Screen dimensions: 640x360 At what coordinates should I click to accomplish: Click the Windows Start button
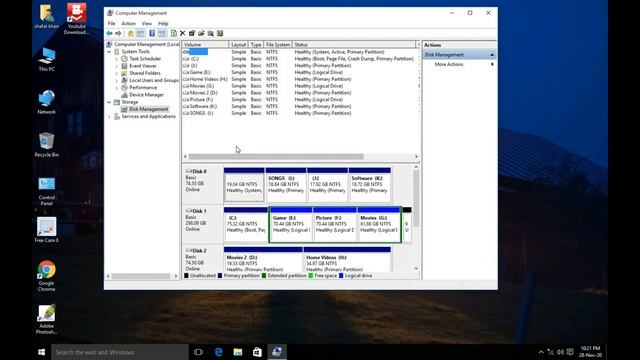(42, 352)
